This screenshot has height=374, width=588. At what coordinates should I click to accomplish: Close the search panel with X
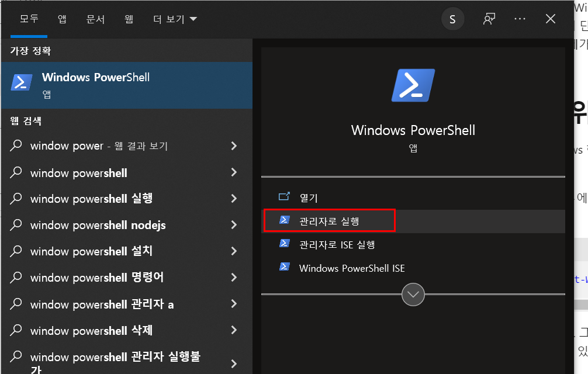(x=551, y=19)
